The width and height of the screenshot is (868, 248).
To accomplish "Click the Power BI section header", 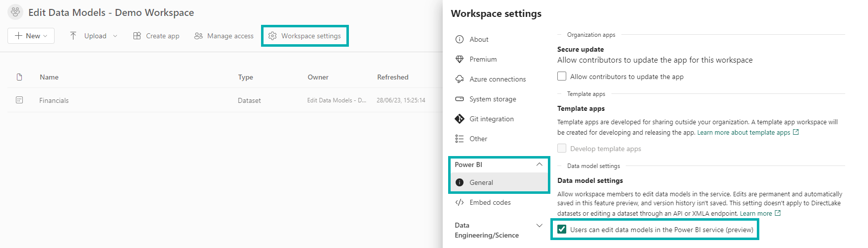I will click(x=499, y=165).
